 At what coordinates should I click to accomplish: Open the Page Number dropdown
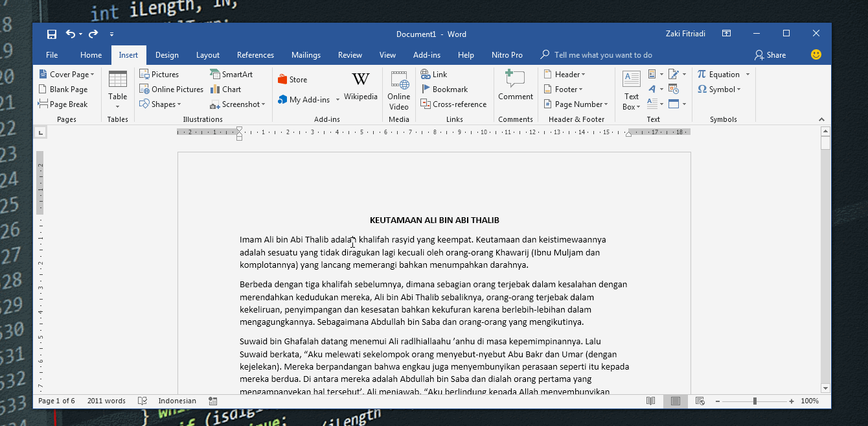[577, 104]
